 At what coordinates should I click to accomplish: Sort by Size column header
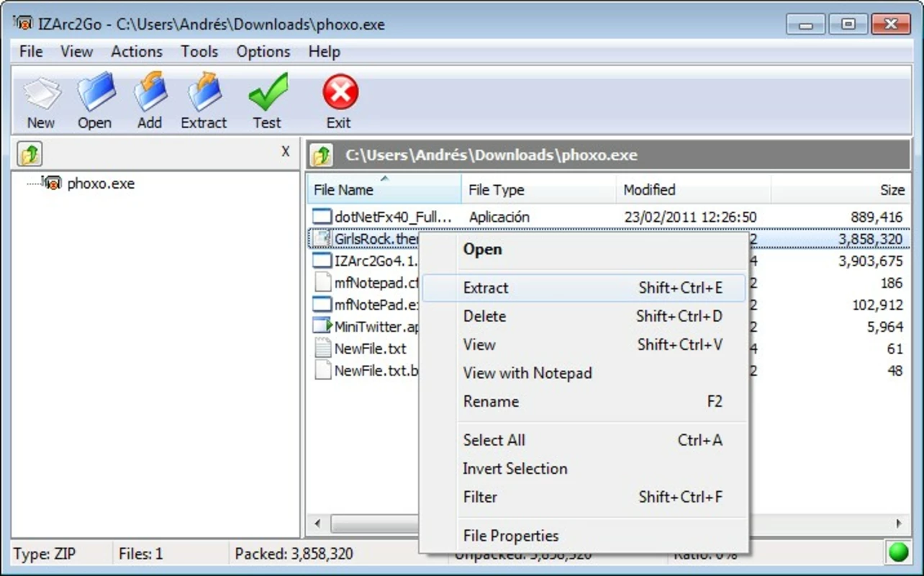pyautogui.click(x=841, y=189)
